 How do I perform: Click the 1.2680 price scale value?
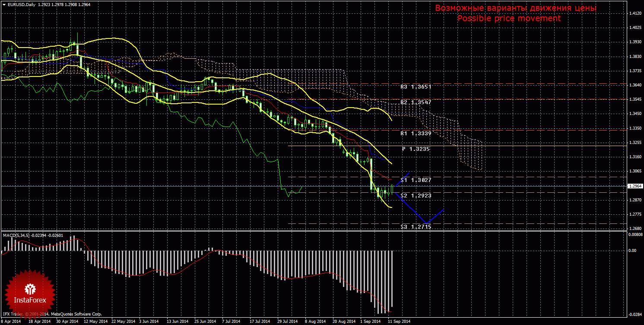pos(635,229)
